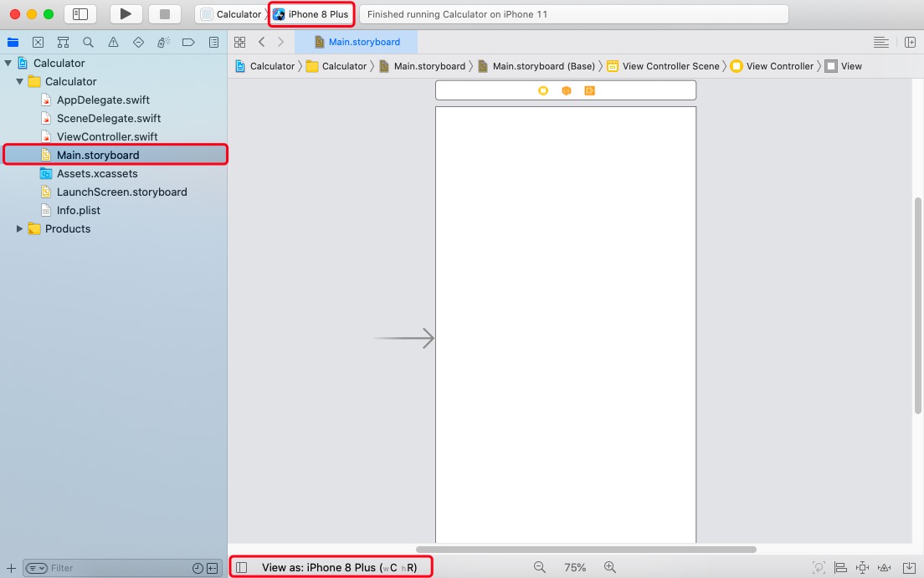Screen dimensions: 924x578
Task: Open the Find navigator magnifier icon
Action: pyautogui.click(x=89, y=43)
